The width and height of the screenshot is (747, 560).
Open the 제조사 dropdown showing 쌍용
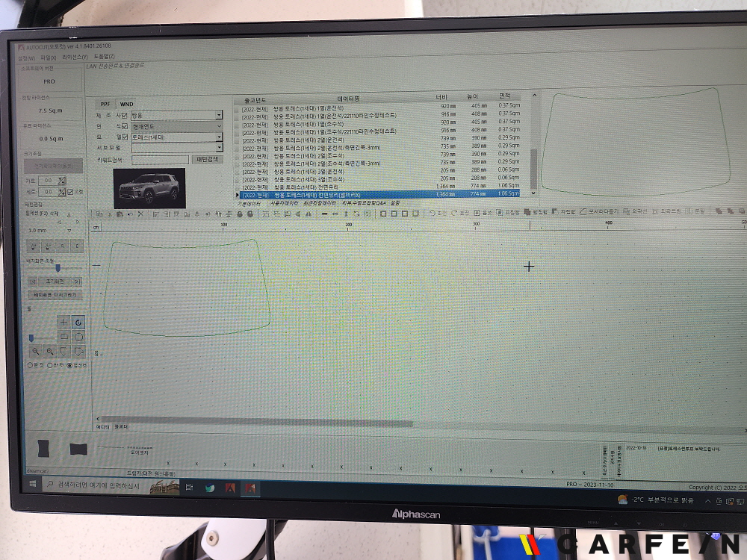[219, 116]
